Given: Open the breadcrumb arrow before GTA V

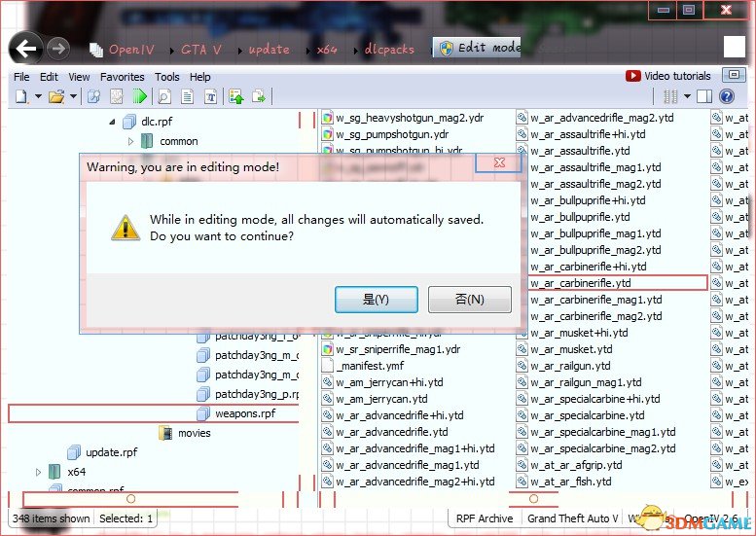Looking at the screenshot, I should click(172, 51).
